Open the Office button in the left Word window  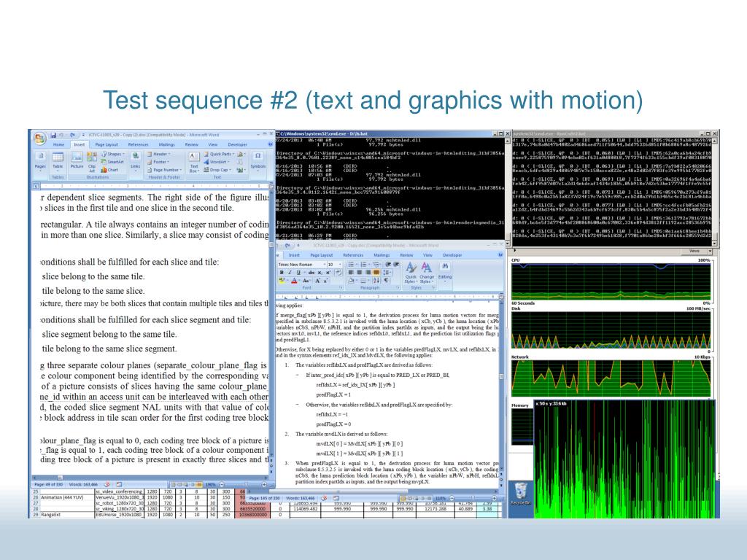click(x=39, y=139)
